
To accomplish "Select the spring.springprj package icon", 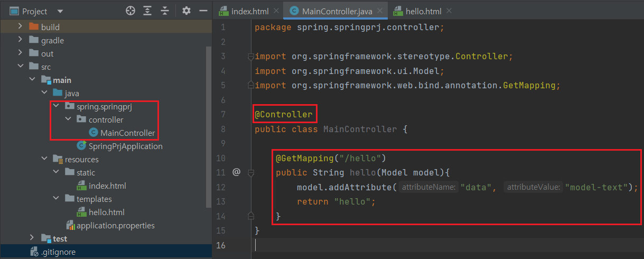I will [x=70, y=106].
